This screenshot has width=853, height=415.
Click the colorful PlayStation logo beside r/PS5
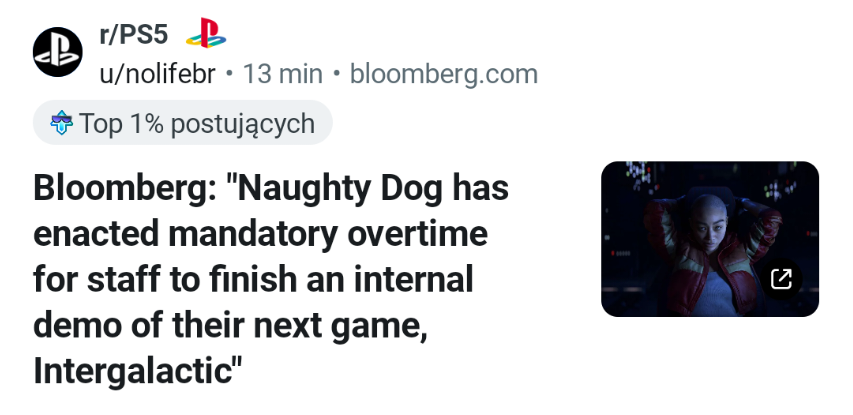[x=206, y=34]
